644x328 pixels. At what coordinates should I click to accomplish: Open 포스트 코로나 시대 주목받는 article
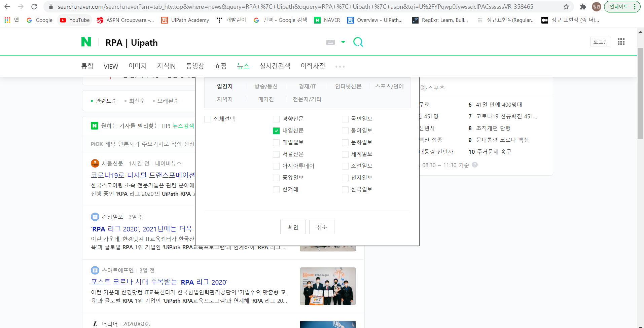coord(159,282)
